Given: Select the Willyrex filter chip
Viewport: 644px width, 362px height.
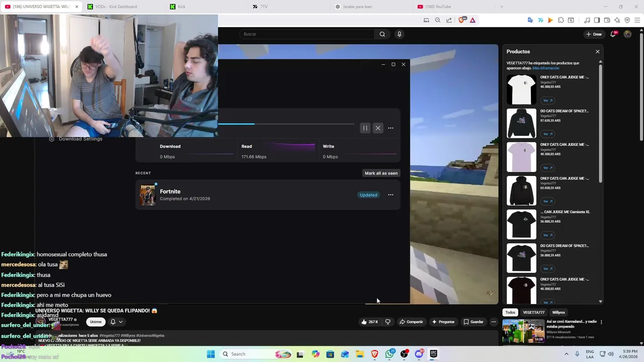Looking at the screenshot, I should click(558, 312).
